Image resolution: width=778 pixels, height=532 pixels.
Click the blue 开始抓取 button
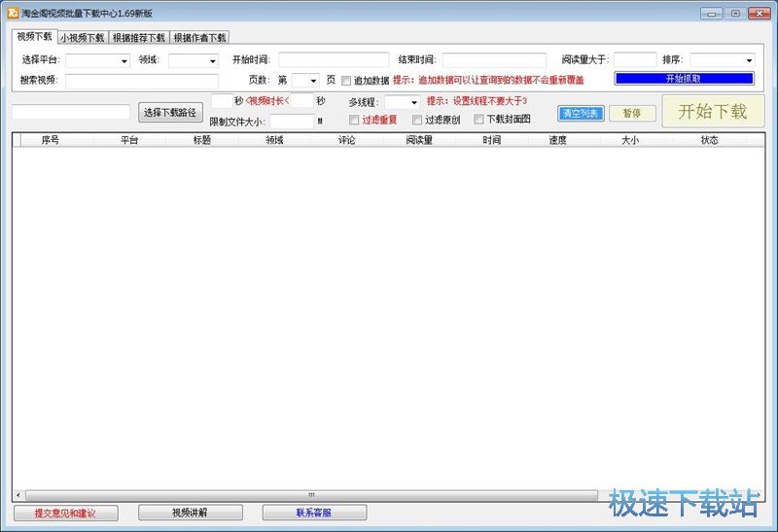tap(684, 79)
